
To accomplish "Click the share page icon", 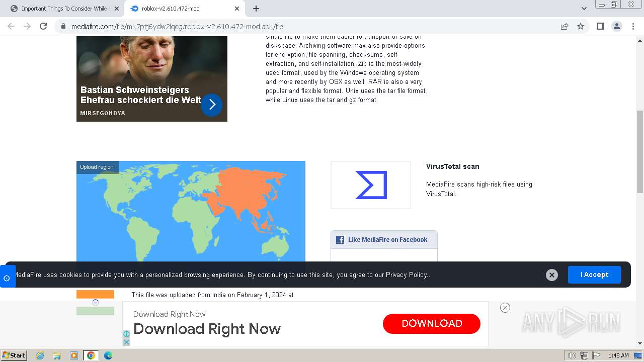I will (565, 26).
